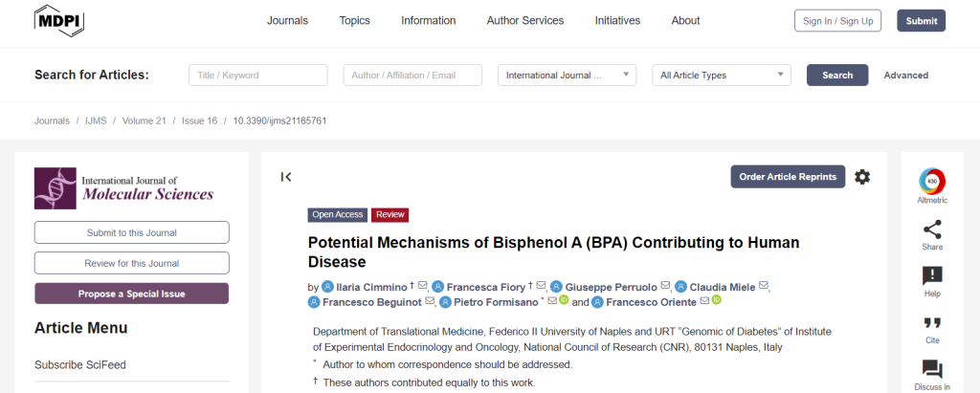This screenshot has height=393, width=980.
Task: Open the article settings gear icon
Action: coord(862,177)
